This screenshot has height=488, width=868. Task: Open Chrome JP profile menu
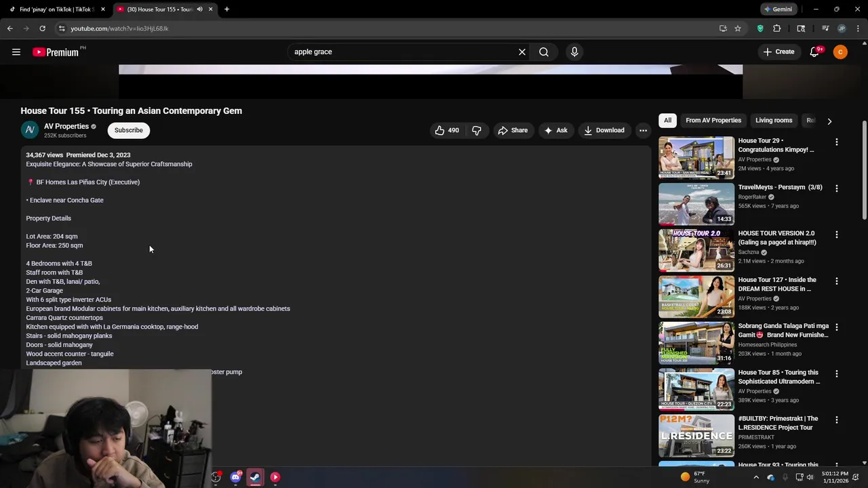tap(842, 28)
